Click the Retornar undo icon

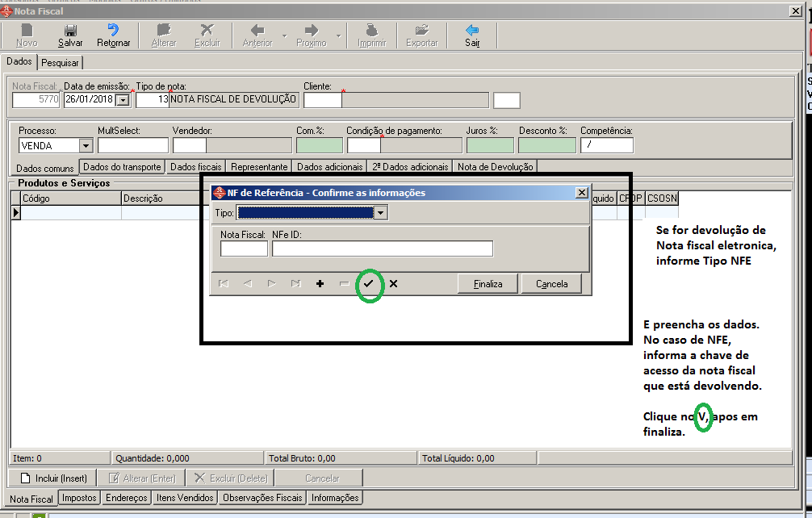(114, 36)
